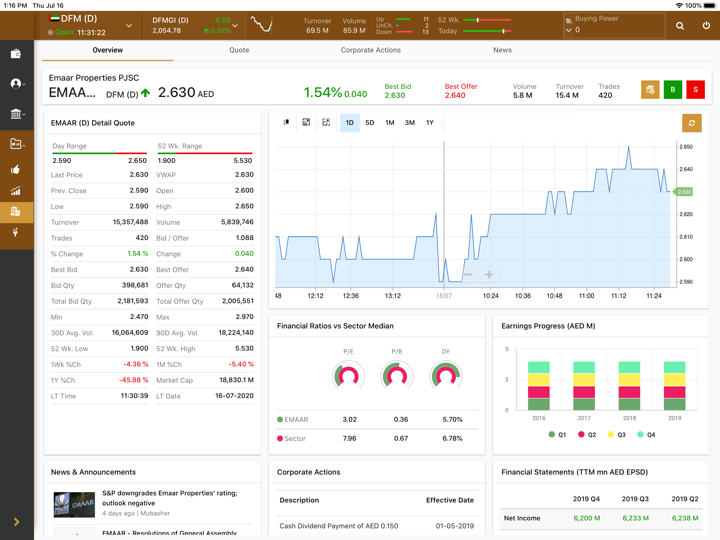Open the S&P downgrades Emaar news thumbnail

click(74, 504)
